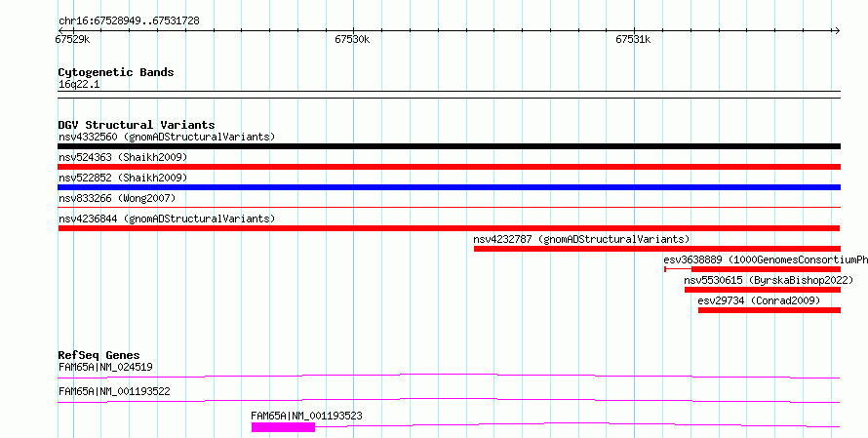This screenshot has height=438, width=868.
Task: Click the blue nsv522852 variant bar
Action: [449, 187]
